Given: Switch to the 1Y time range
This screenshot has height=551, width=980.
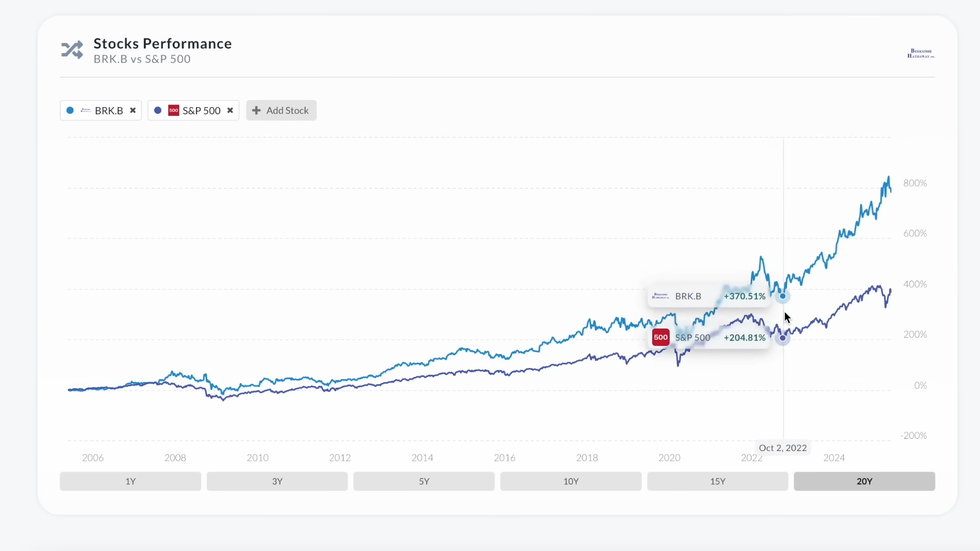Looking at the screenshot, I should [x=130, y=481].
